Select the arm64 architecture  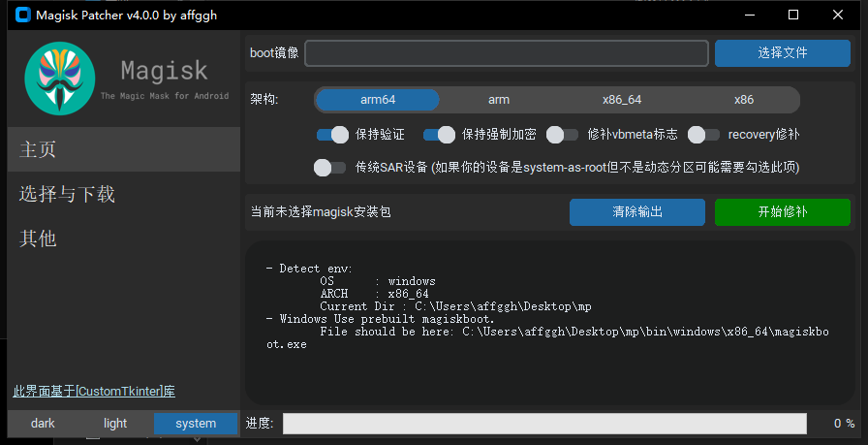(378, 100)
